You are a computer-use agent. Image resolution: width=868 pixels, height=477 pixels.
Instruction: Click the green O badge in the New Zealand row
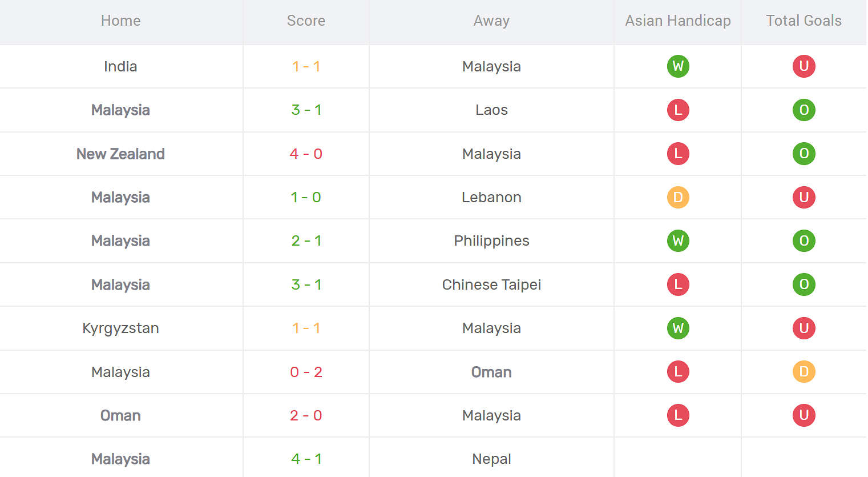point(804,154)
